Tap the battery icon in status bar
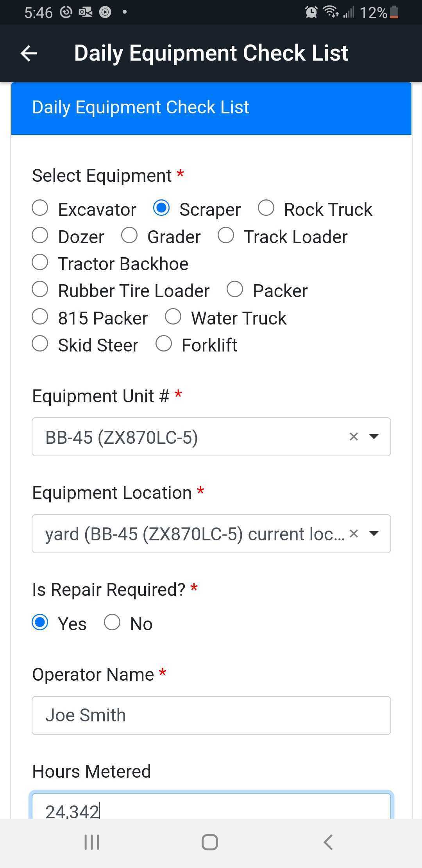 [394, 13]
